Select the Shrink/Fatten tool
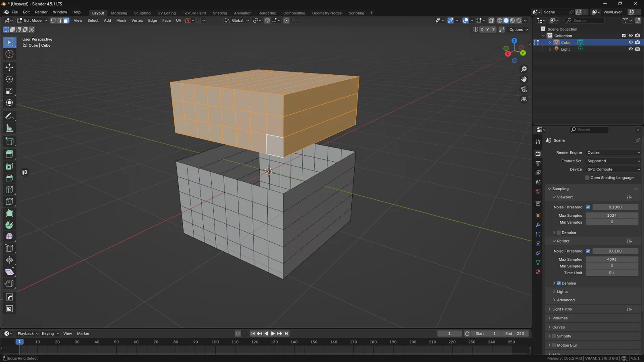 click(9, 260)
